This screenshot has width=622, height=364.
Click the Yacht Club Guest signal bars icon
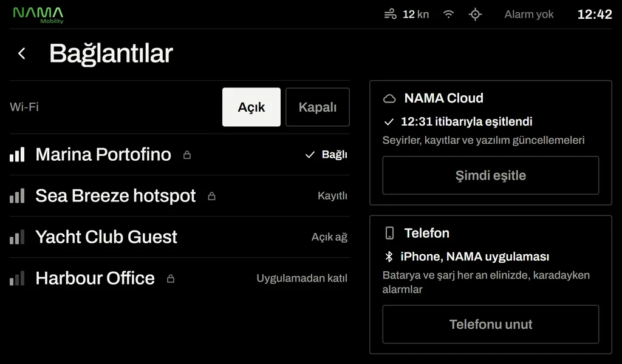17,237
